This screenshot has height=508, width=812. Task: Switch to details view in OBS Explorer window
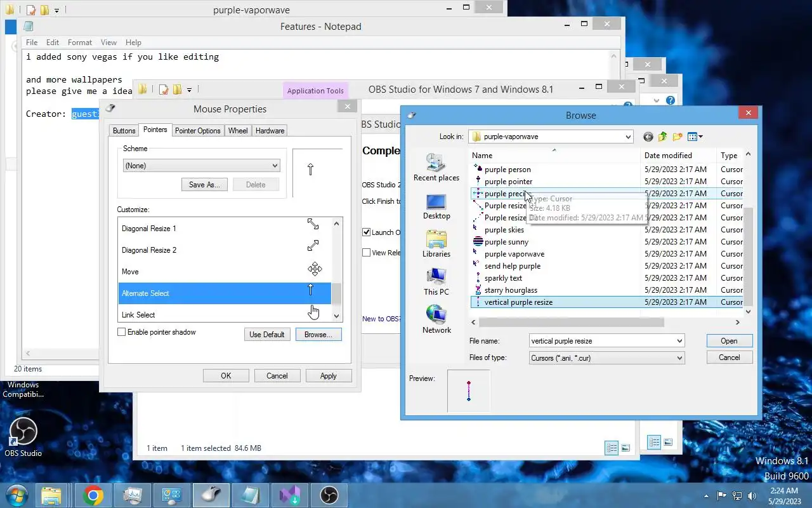click(x=612, y=448)
